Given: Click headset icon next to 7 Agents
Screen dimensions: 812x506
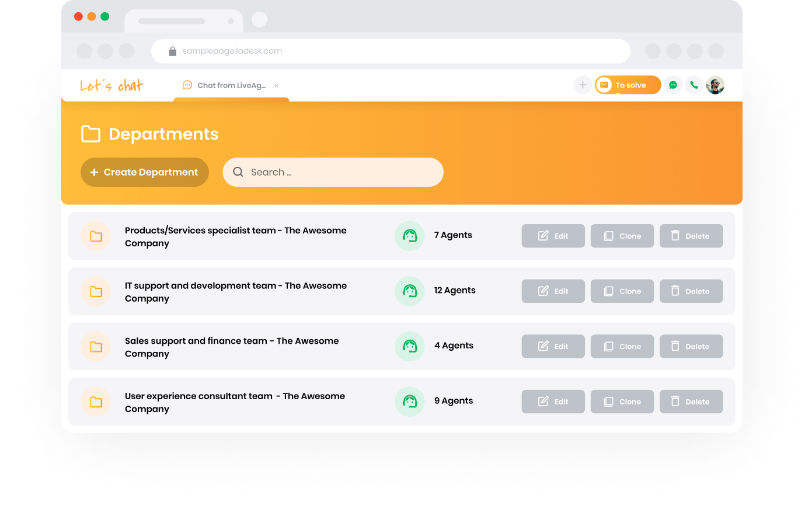Looking at the screenshot, I should tap(410, 236).
